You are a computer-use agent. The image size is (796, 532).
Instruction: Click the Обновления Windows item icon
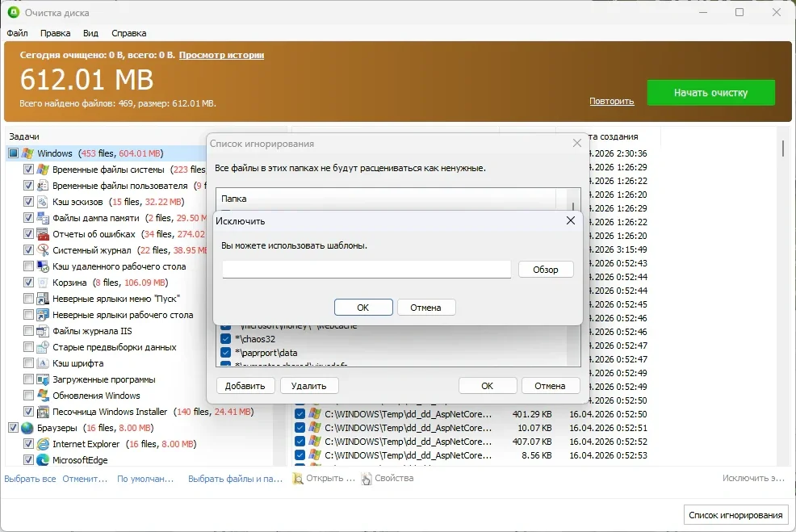click(x=44, y=396)
